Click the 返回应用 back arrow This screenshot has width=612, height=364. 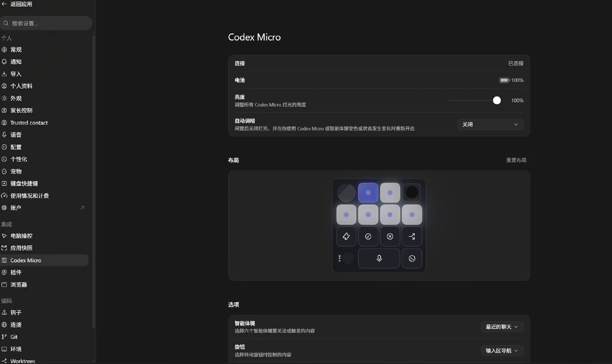[x=4, y=4]
